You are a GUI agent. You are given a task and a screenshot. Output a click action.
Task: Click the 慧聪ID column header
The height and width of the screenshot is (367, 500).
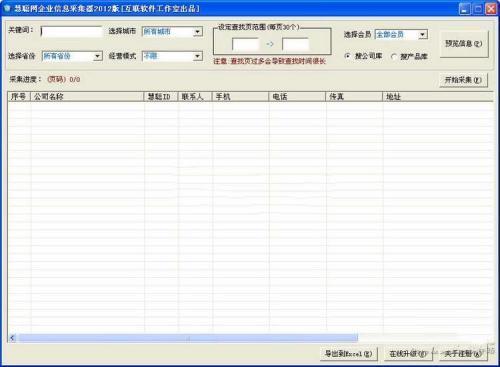tap(161, 97)
